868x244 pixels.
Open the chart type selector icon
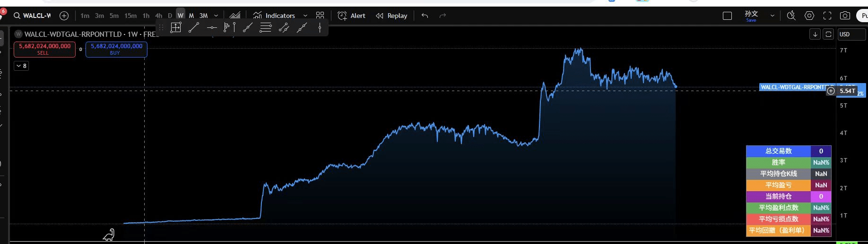(235, 16)
